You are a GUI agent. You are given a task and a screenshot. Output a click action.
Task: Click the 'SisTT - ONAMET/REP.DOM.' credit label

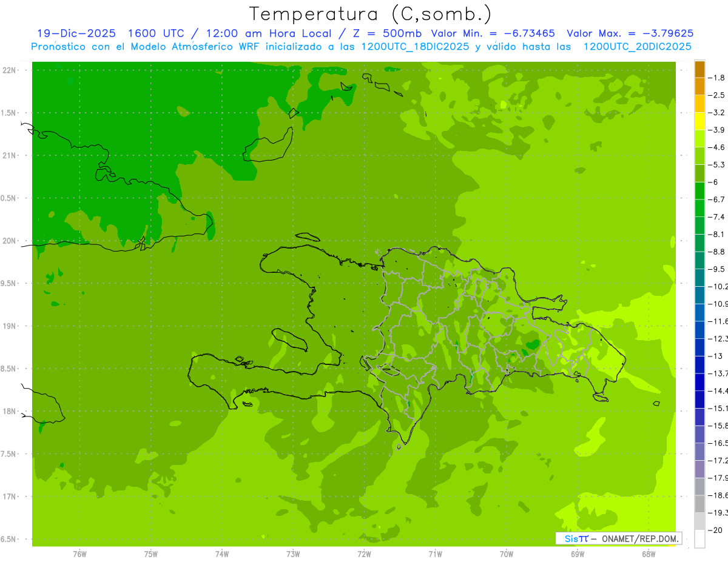(x=619, y=538)
